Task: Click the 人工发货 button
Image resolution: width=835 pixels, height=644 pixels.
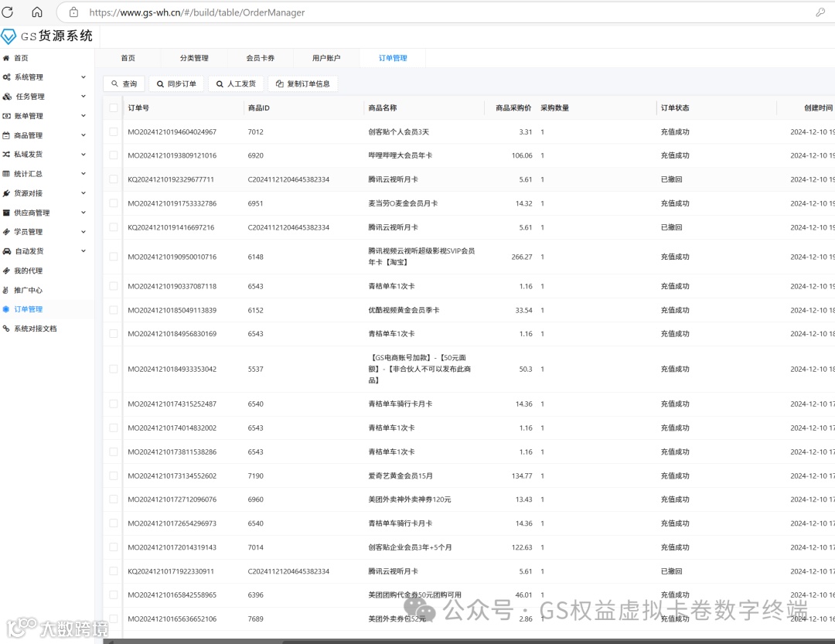Action: tap(236, 83)
